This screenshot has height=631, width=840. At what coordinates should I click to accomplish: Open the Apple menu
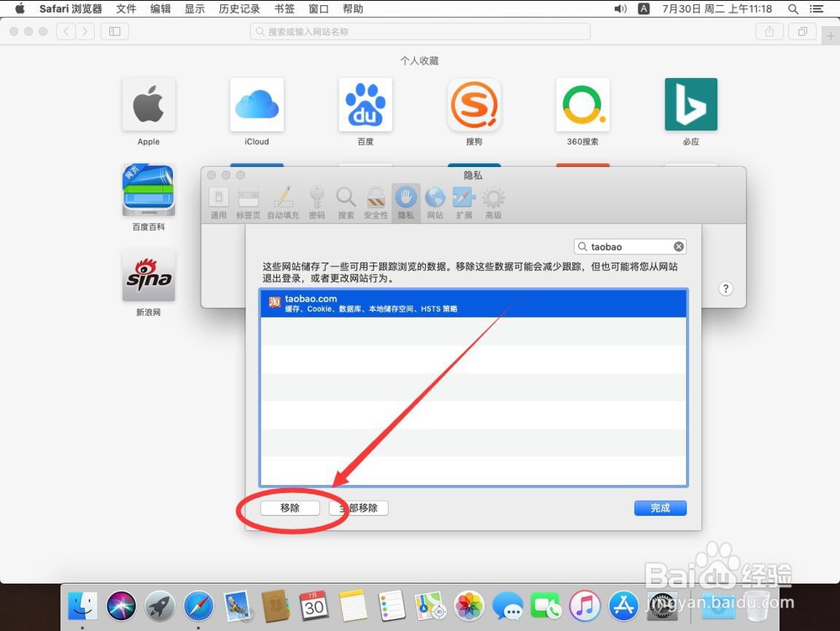(20, 8)
